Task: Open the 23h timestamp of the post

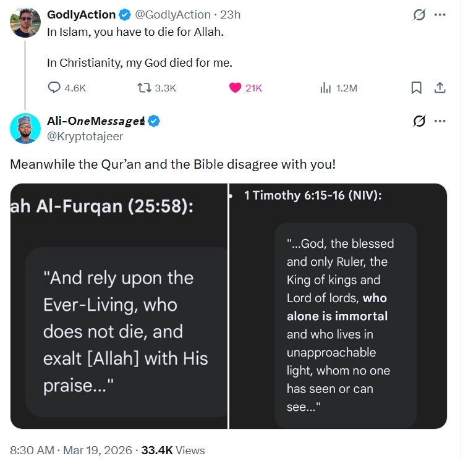Action: (231, 15)
